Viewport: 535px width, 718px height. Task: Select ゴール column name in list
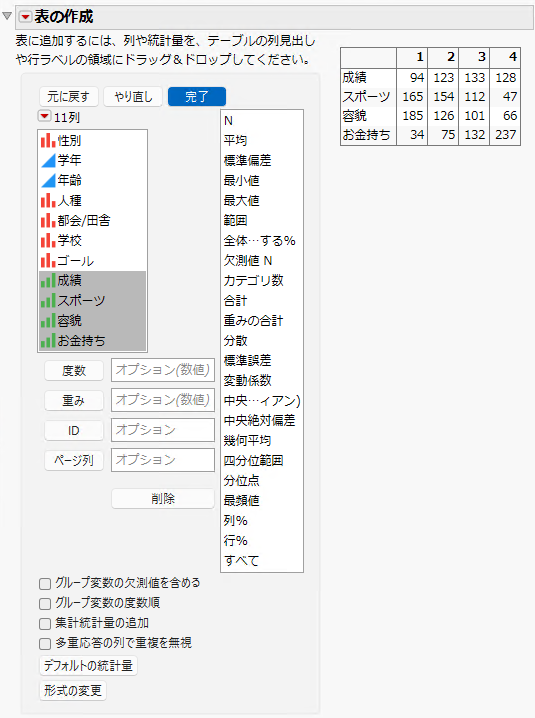(76, 261)
